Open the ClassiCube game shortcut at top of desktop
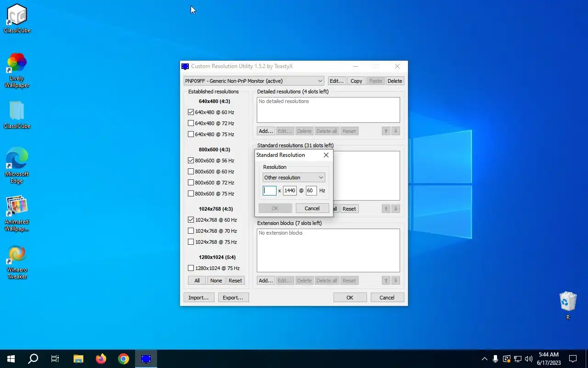Screen dimensions: 588x368 coord(17,18)
